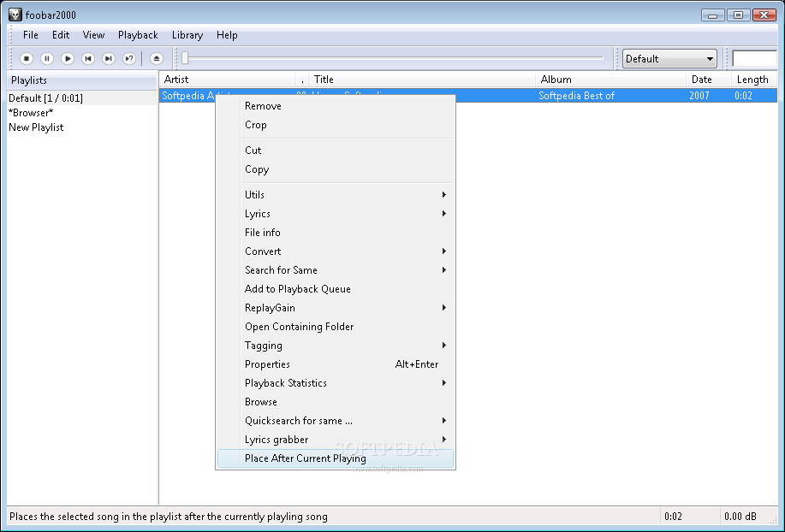Screen dimensions: 785x532
Task: Open the Edit menu
Action: 61,35
